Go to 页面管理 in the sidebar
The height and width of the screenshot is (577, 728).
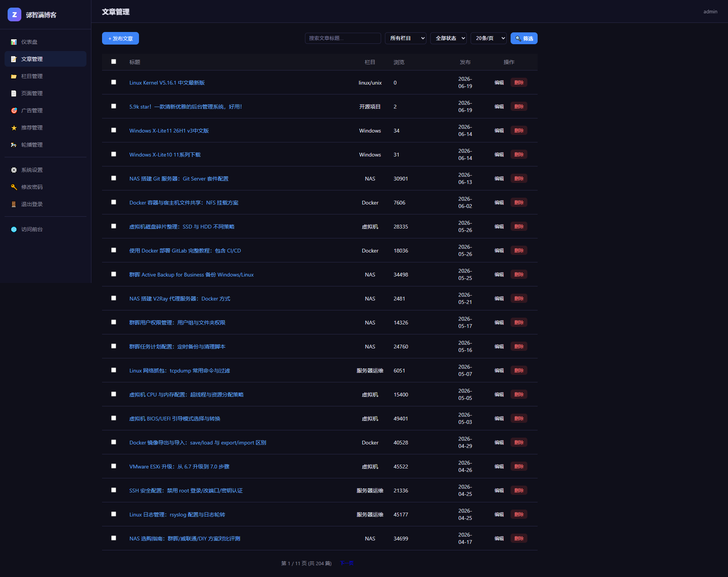tap(45, 93)
